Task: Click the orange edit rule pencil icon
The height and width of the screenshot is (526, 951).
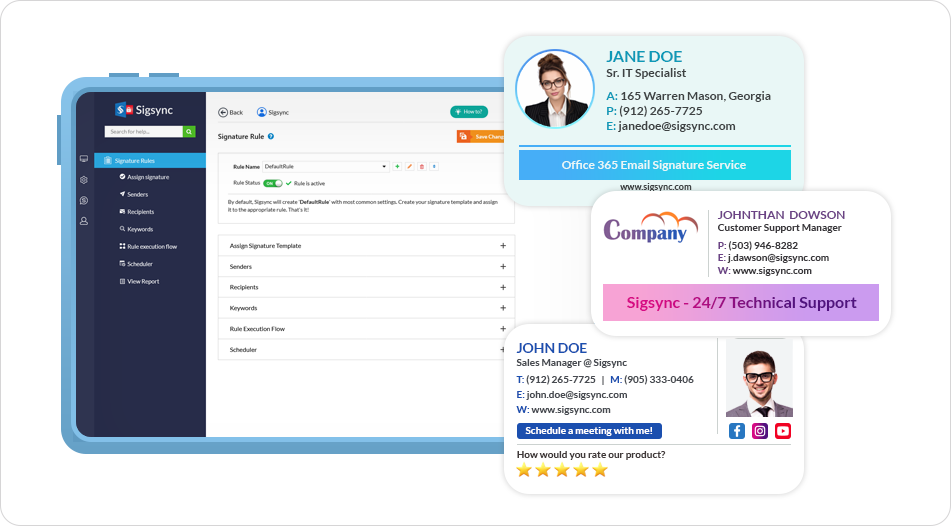Action: pyautogui.click(x=409, y=166)
